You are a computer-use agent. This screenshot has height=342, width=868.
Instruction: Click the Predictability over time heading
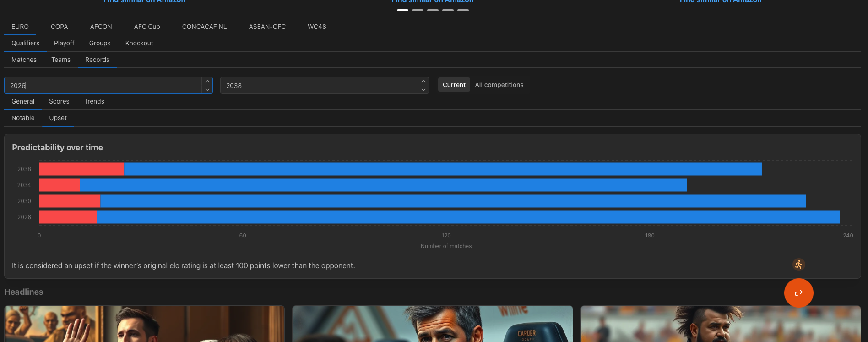pyautogui.click(x=57, y=148)
